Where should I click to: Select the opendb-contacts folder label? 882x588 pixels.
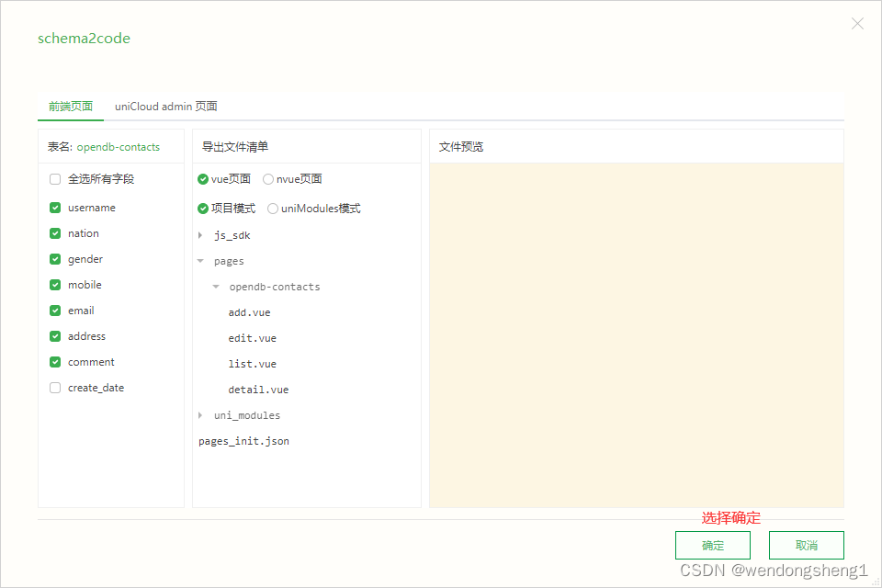275,287
